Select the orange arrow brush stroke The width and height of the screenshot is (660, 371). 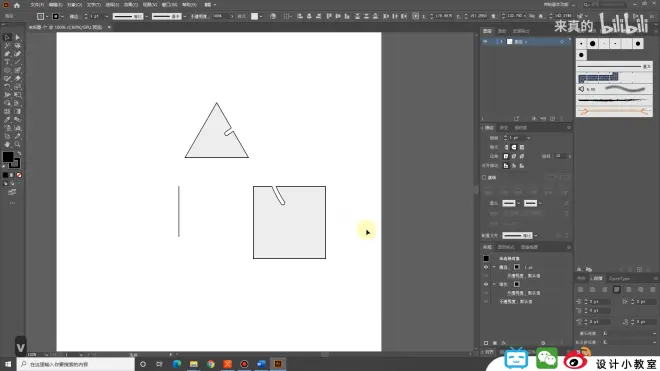[x=614, y=112]
